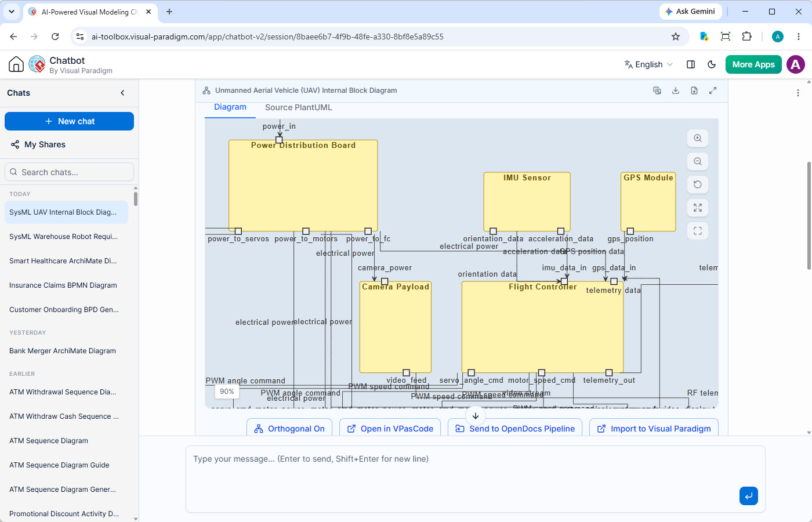The image size is (812, 522).
Task: Toggle dark mode moon icon
Action: pyautogui.click(x=712, y=64)
